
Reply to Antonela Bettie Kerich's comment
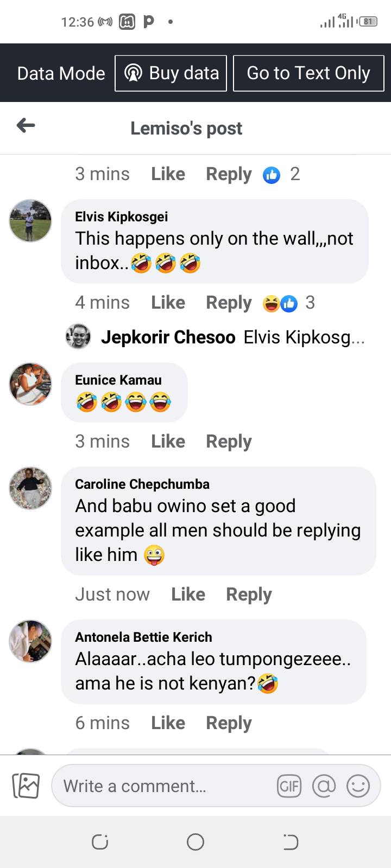[x=229, y=723]
